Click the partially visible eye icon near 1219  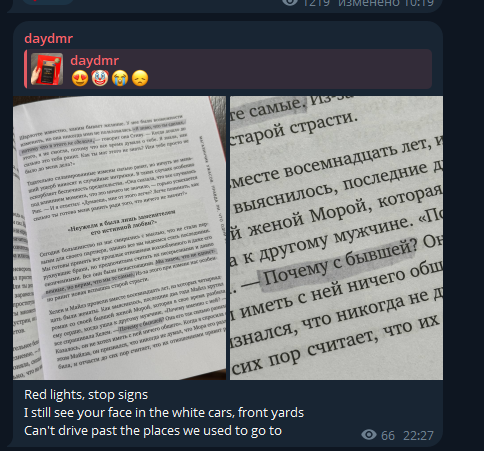[x=290, y=3]
